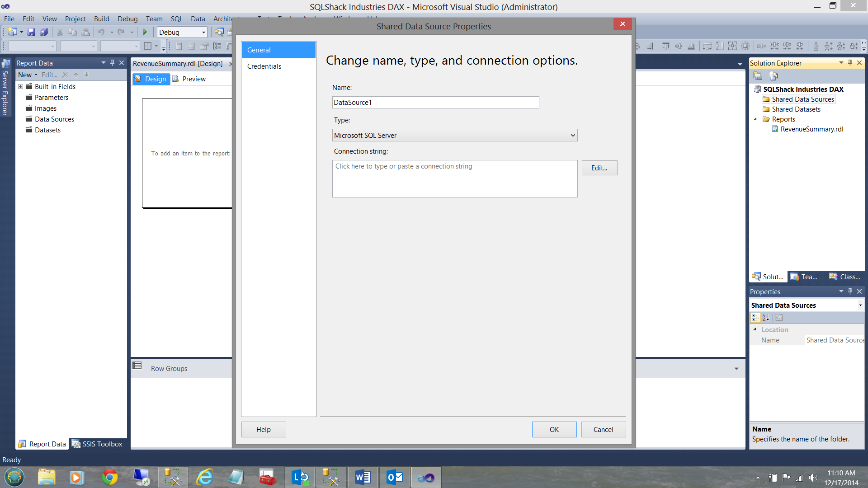Open Microsoft Word from the taskbar
Viewport: 868px width, 488px height.
click(363, 477)
